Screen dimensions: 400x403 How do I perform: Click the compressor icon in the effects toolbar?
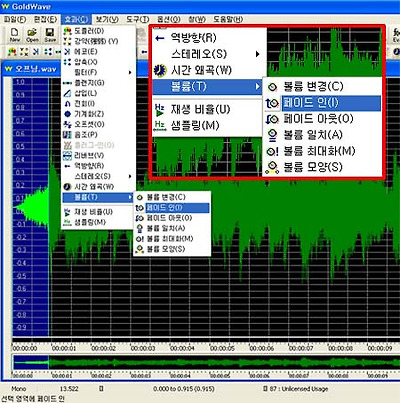click(48, 52)
